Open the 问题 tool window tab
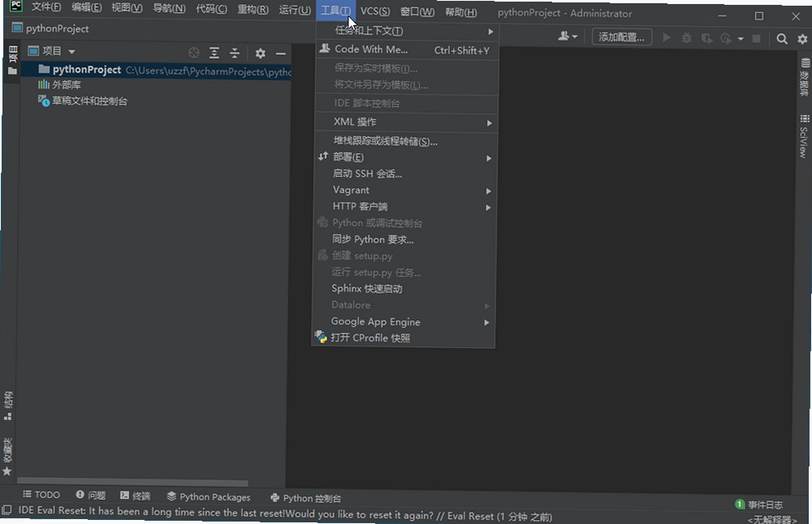The height and width of the screenshot is (524, 812). tap(91, 495)
